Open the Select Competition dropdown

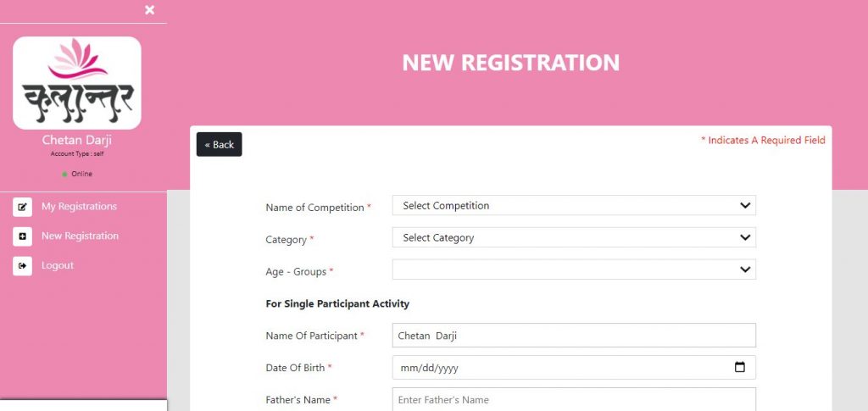574,205
